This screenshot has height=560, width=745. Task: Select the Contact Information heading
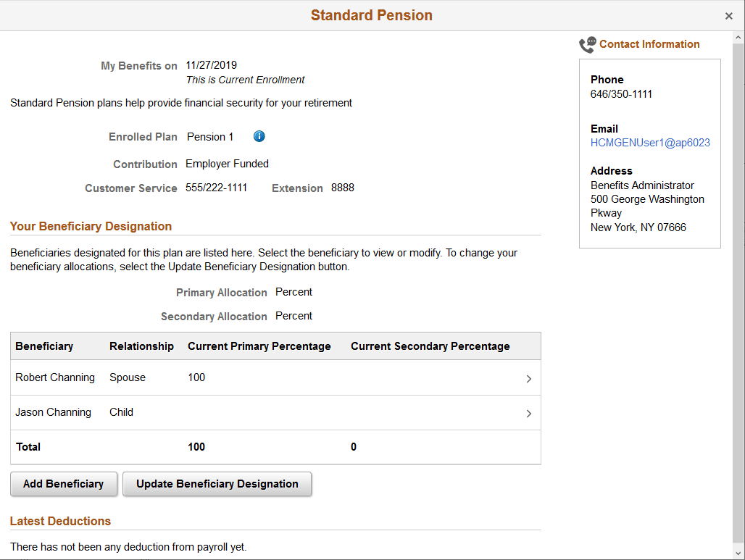click(649, 43)
